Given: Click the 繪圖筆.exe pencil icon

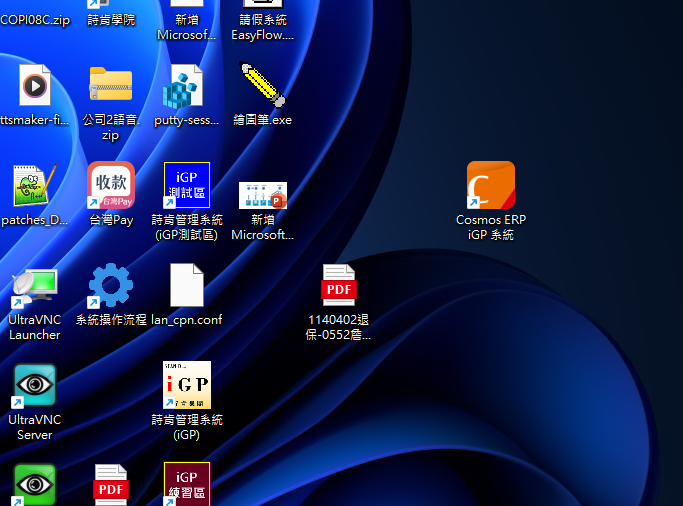Looking at the screenshot, I should pos(262,86).
